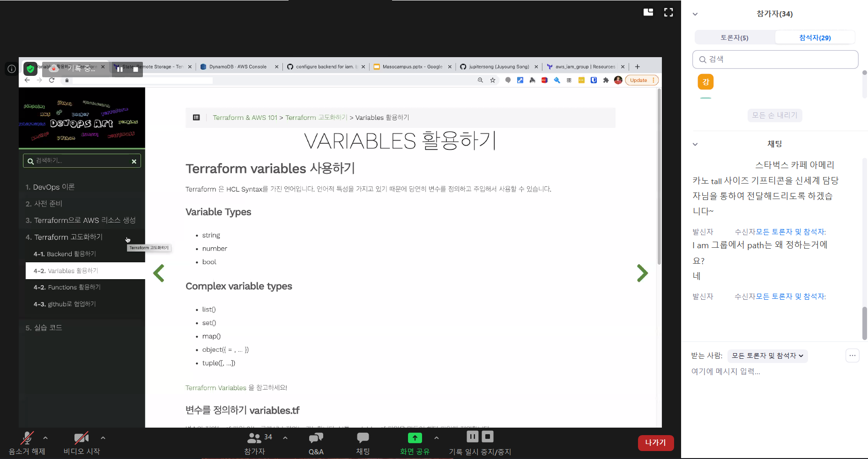The height and width of the screenshot is (459, 868).
Task: Start video with 비디오 시작 button
Action: pyautogui.click(x=82, y=439)
